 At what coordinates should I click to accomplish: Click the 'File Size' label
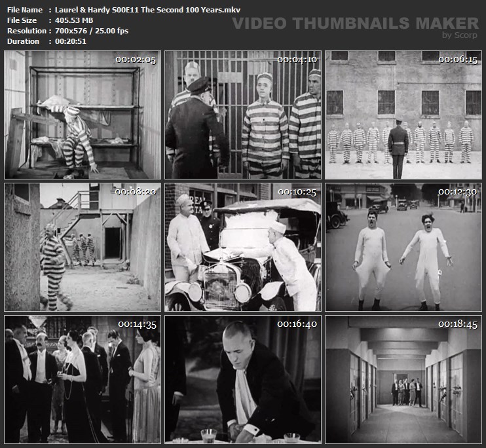(x=22, y=20)
